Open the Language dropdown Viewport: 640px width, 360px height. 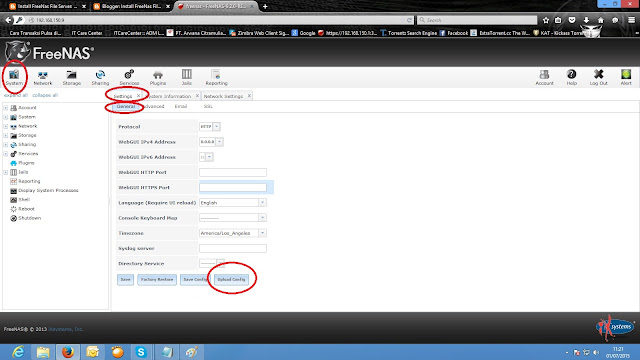(x=233, y=203)
